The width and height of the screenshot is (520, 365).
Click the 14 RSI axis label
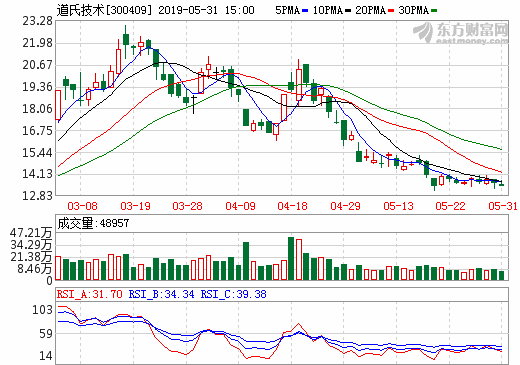46,356
